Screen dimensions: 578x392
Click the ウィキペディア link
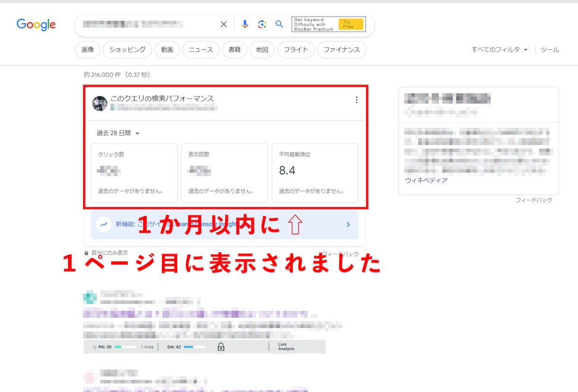426,180
